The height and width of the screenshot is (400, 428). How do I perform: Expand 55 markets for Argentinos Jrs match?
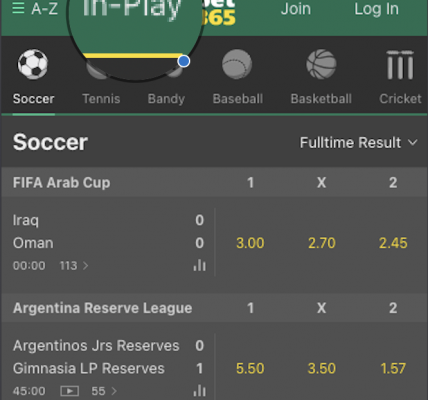(104, 391)
